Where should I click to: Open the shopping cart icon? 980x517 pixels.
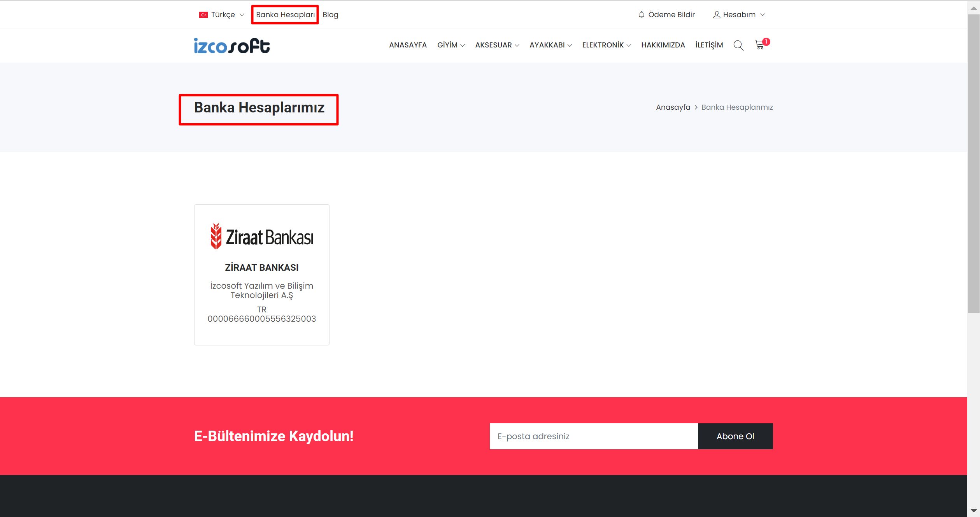pos(760,45)
